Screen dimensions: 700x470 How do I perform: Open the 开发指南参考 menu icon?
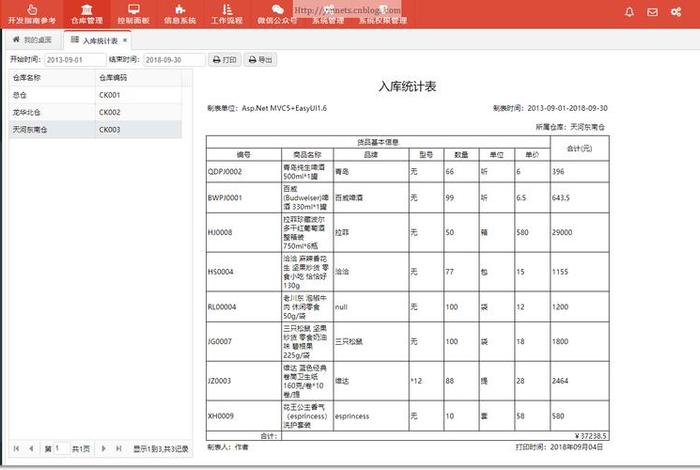(x=32, y=14)
